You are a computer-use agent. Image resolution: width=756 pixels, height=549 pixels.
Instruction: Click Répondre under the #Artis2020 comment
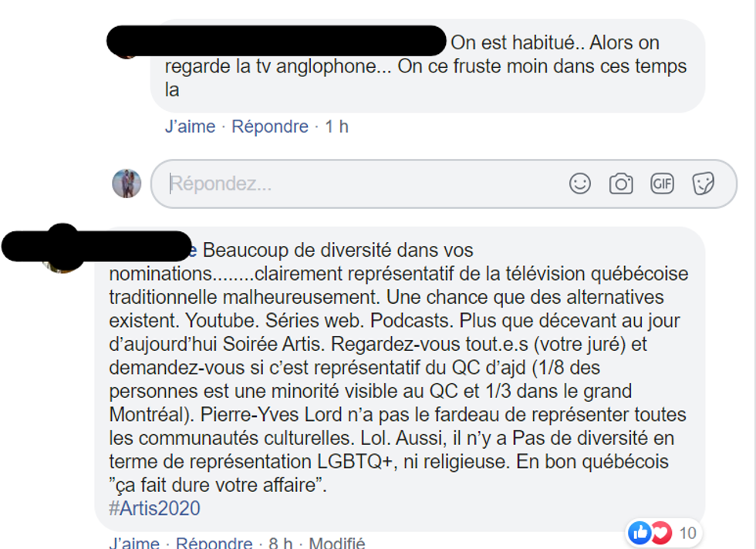coord(214,544)
